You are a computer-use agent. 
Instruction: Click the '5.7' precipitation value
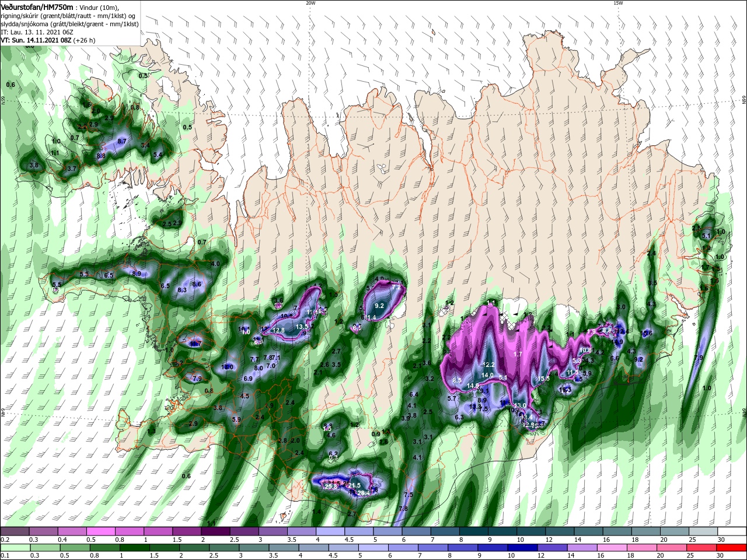[451, 398]
